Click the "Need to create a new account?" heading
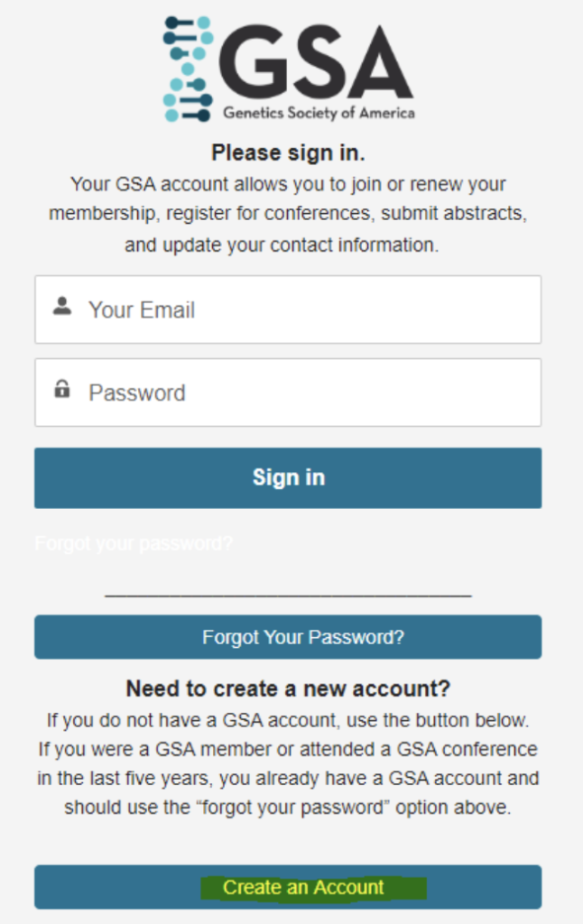This screenshot has height=924, width=583. 288,689
